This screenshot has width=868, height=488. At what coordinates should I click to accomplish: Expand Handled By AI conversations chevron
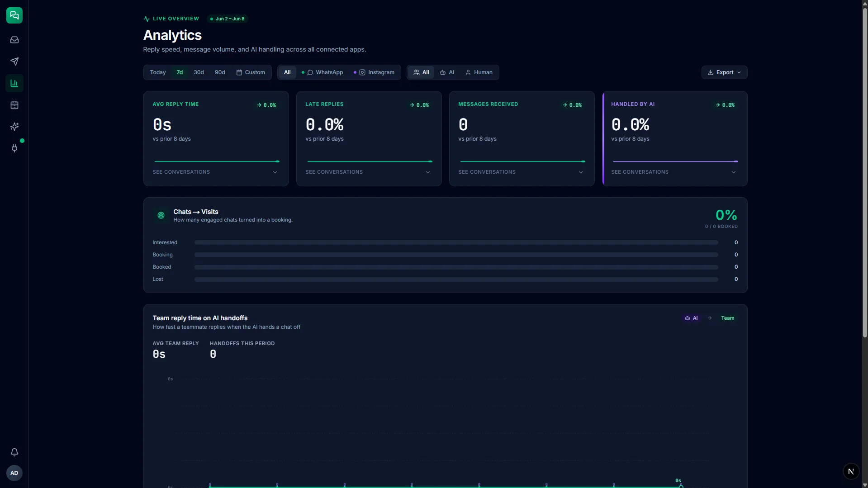tap(734, 172)
